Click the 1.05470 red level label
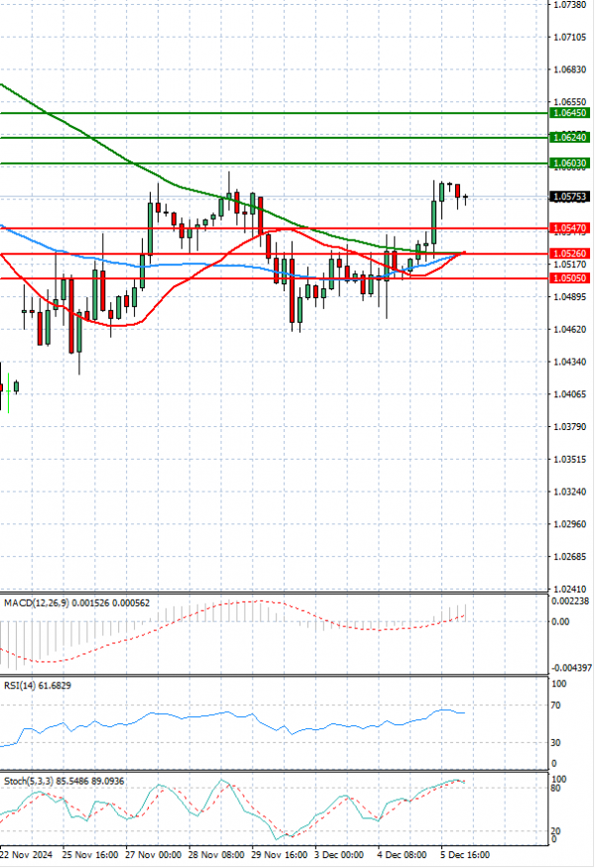This screenshot has height=868, width=595. 569,228
